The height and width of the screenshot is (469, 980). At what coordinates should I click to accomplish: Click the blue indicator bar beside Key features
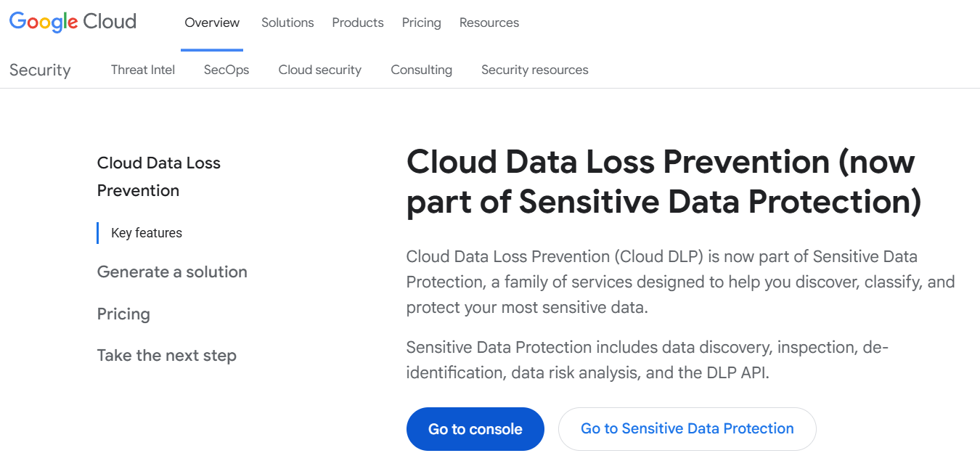click(x=99, y=232)
